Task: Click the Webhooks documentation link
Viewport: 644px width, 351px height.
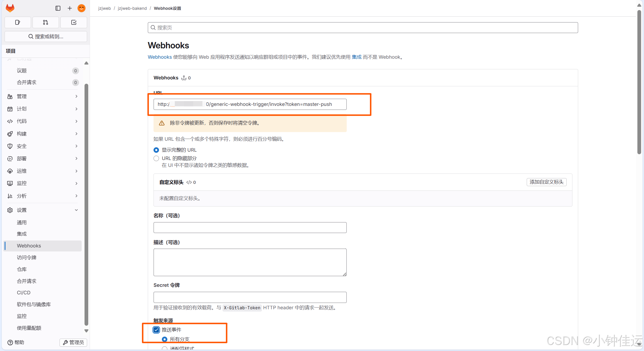Action: [x=160, y=57]
